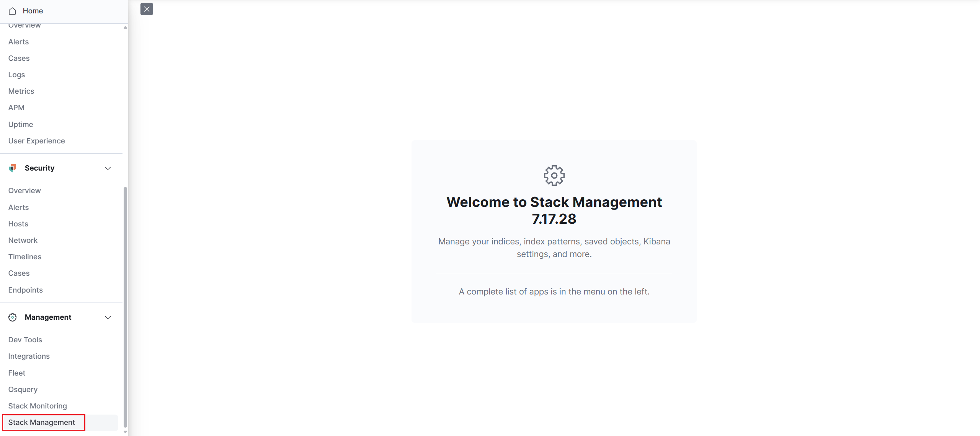The height and width of the screenshot is (436, 980).
Task: Navigate to Security Timelines
Action: click(25, 257)
